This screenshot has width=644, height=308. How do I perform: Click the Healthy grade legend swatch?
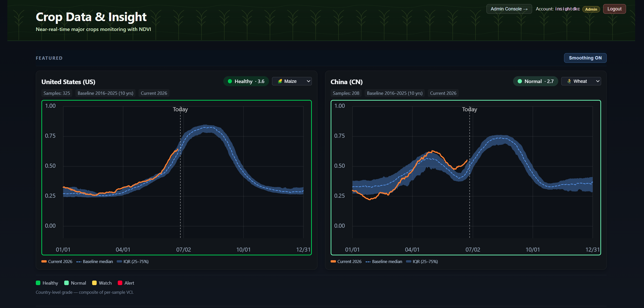click(x=38, y=283)
